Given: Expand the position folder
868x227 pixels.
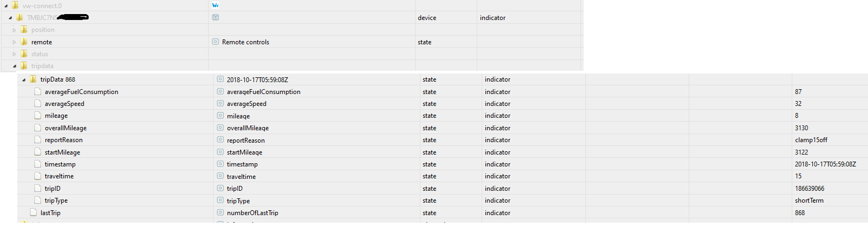Looking at the screenshot, I should (15, 30).
